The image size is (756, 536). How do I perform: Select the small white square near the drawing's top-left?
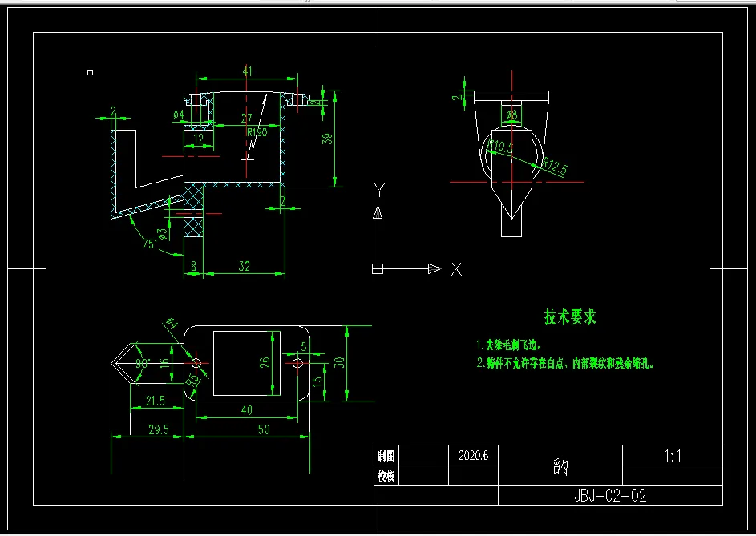click(x=90, y=72)
